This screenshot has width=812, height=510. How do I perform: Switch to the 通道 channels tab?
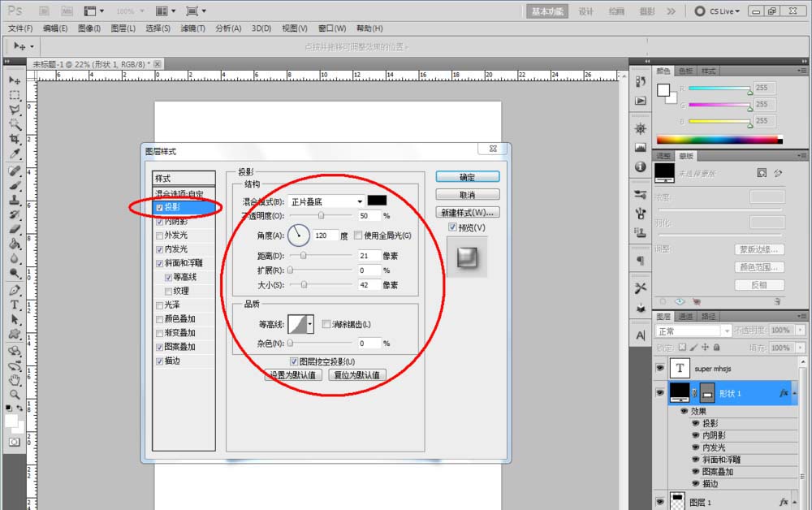coord(685,317)
